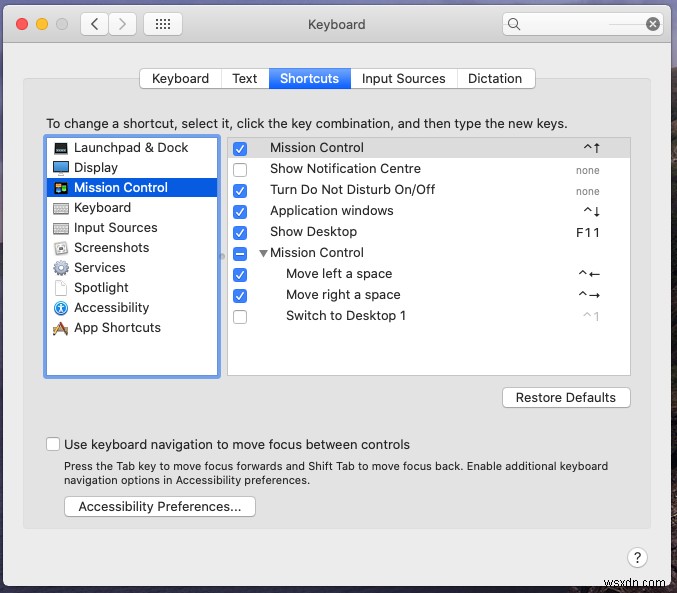The width and height of the screenshot is (677, 593).
Task: Enable Show Notification Centre checkbox
Action: pos(240,170)
